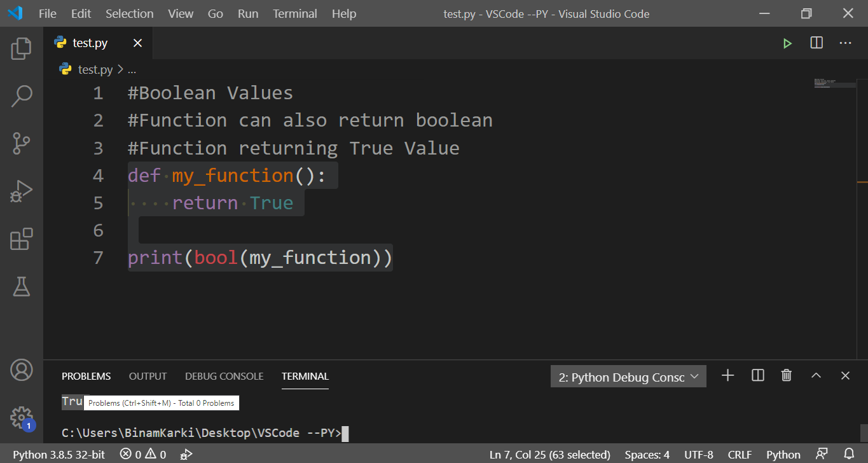Image resolution: width=868 pixels, height=463 pixels.
Task: Open the Testing view
Action: [x=21, y=286]
